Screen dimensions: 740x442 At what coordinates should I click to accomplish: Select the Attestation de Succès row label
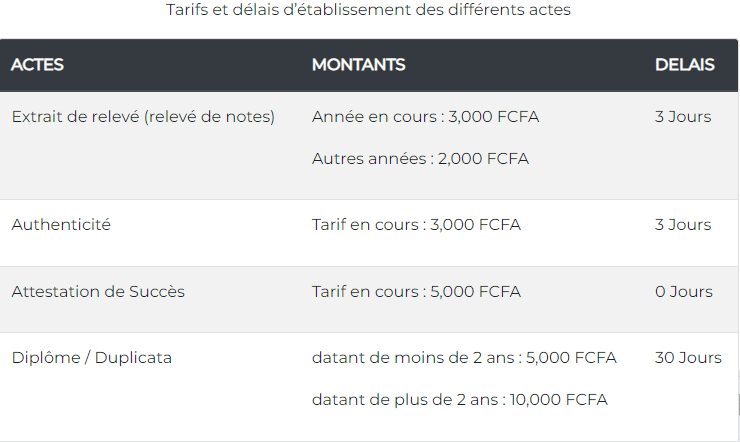pyautogui.click(x=98, y=292)
